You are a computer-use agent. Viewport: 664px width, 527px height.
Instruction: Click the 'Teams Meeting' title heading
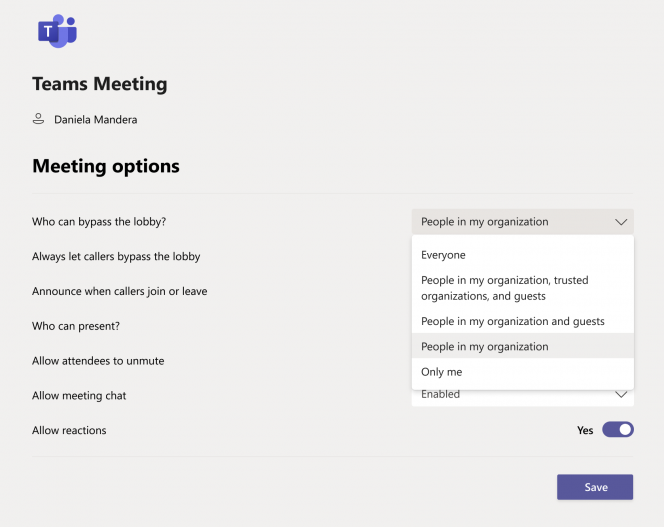(x=100, y=84)
